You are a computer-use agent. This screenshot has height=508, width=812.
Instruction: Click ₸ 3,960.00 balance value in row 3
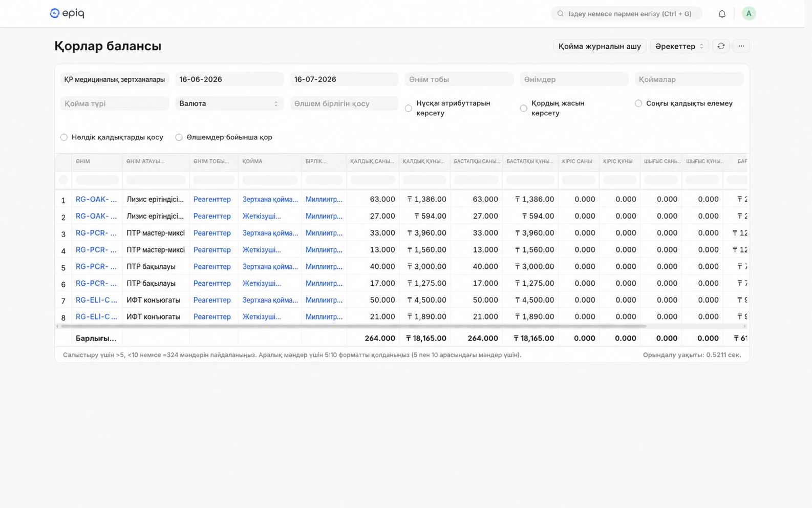[x=427, y=233]
